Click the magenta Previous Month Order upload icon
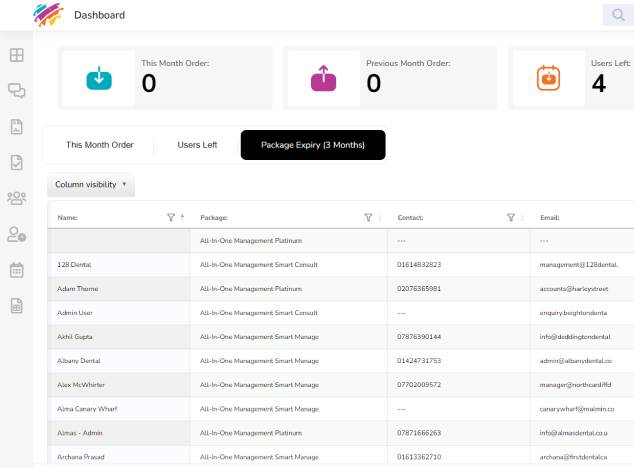The width and height of the screenshot is (634, 468). pos(323,78)
